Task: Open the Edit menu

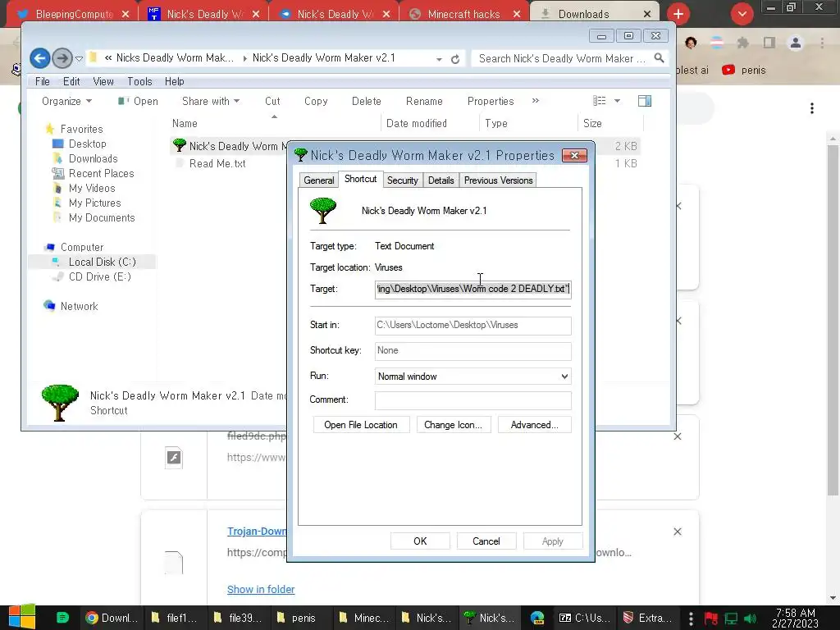Action: 71,81
